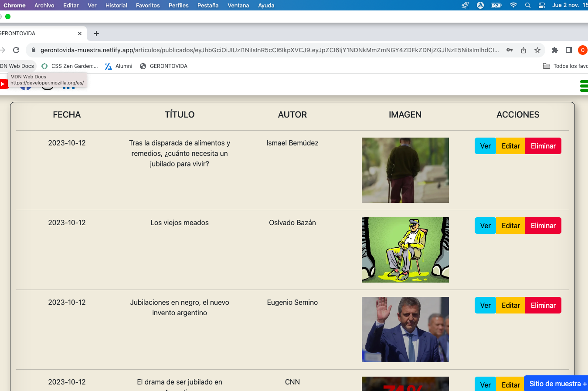Click the padlock site info icon
This screenshot has width=588, height=391.
33,50
